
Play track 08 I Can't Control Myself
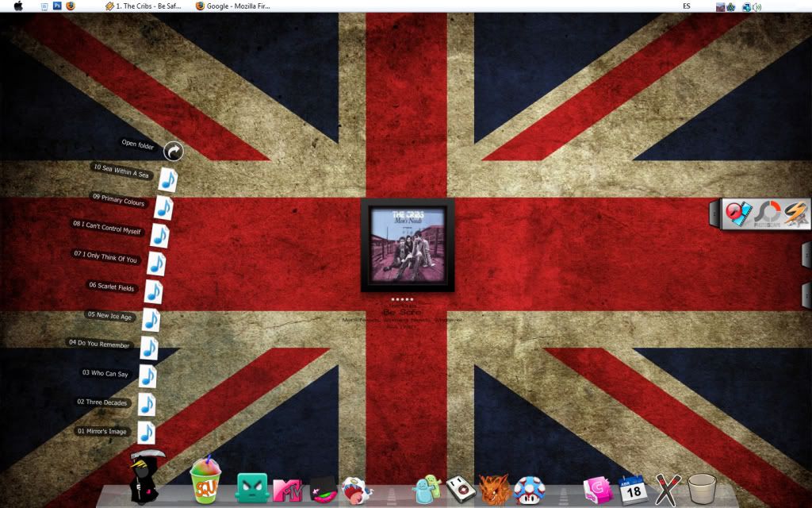(x=160, y=236)
